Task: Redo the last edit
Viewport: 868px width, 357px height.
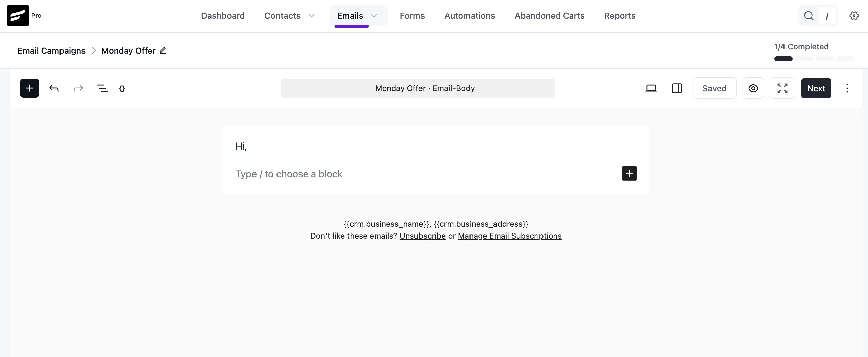Action: coord(78,88)
